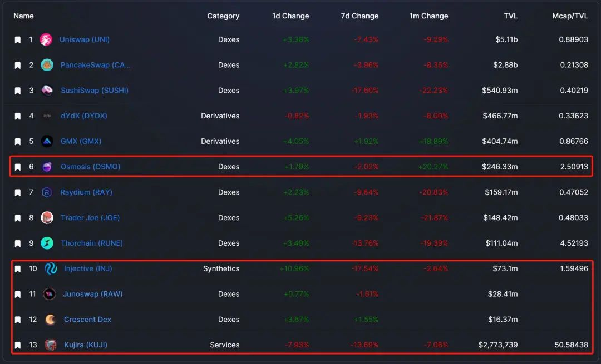This screenshot has width=601, height=364.
Task: Click the dYdX logo icon
Action: click(47, 116)
